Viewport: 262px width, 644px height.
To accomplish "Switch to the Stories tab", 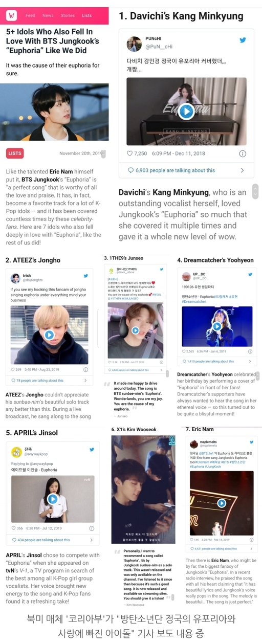I will click(68, 15).
